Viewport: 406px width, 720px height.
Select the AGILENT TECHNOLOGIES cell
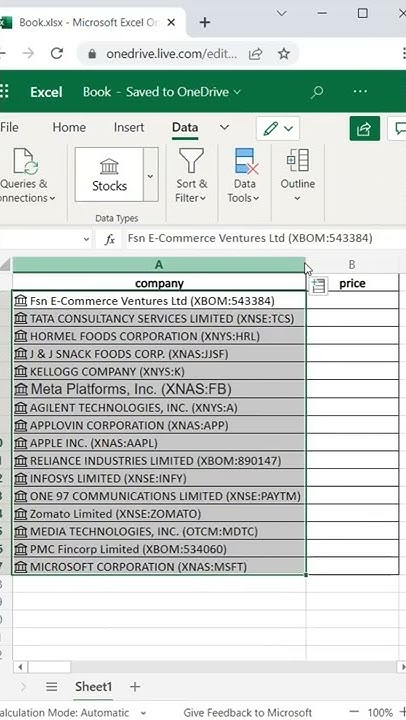(159, 408)
